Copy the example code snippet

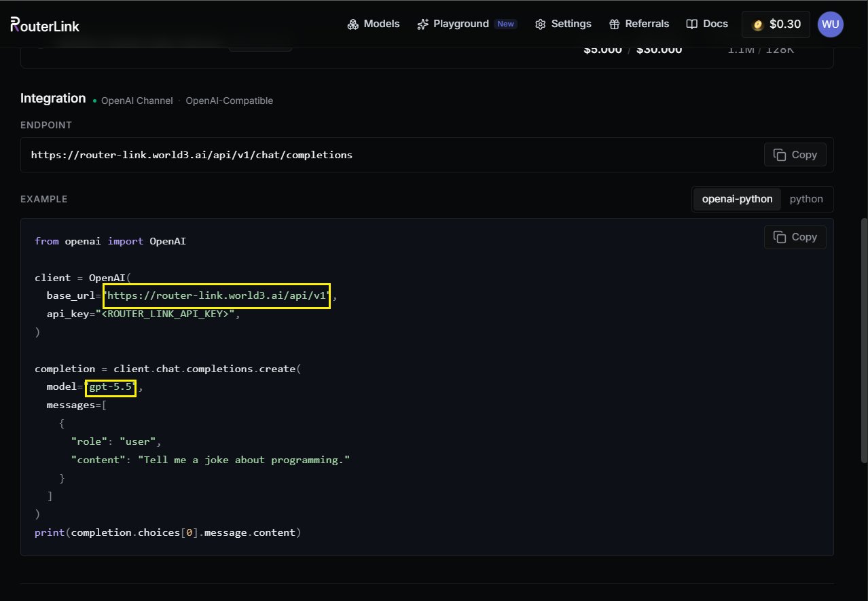click(x=795, y=237)
